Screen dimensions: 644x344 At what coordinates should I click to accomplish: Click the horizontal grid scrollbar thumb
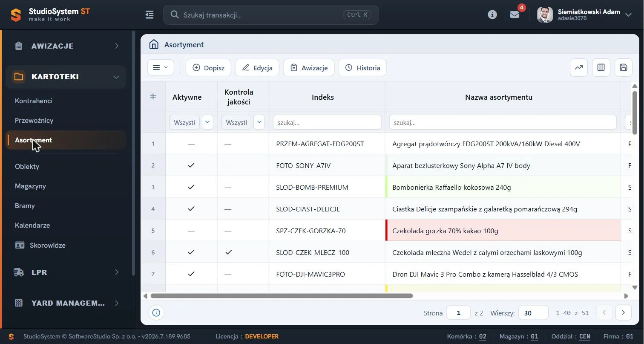pyautogui.click(x=281, y=296)
